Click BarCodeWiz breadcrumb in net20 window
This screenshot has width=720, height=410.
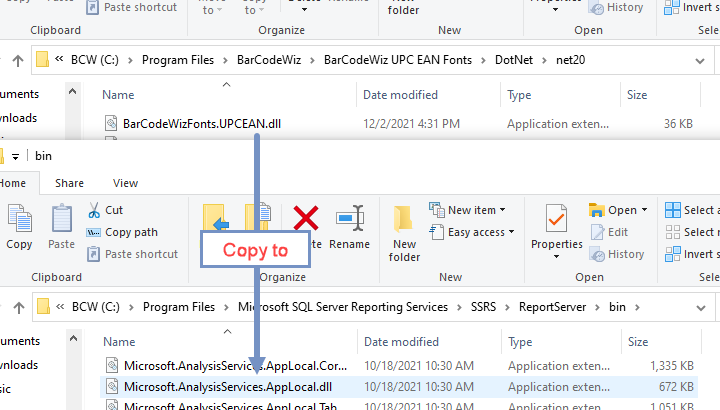269,60
